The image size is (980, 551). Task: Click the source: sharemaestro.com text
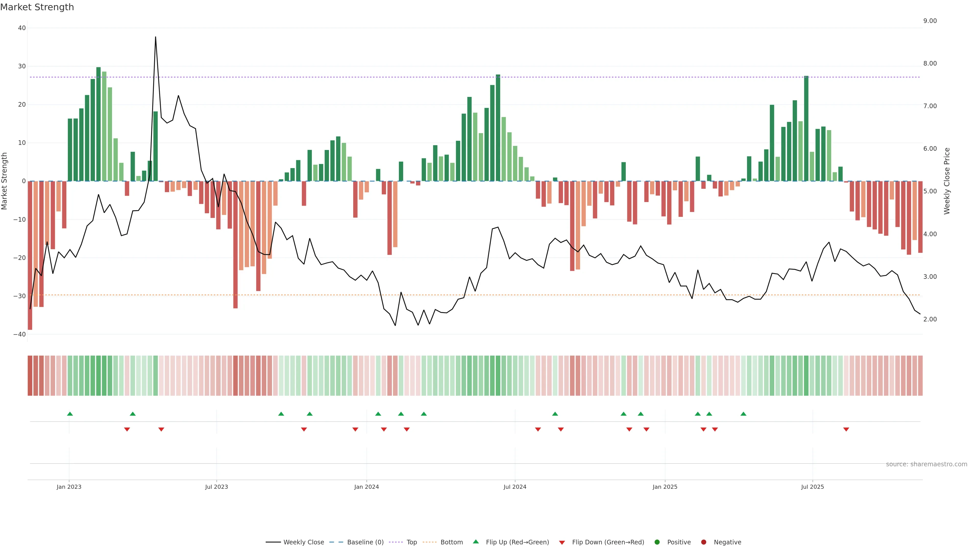[926, 464]
